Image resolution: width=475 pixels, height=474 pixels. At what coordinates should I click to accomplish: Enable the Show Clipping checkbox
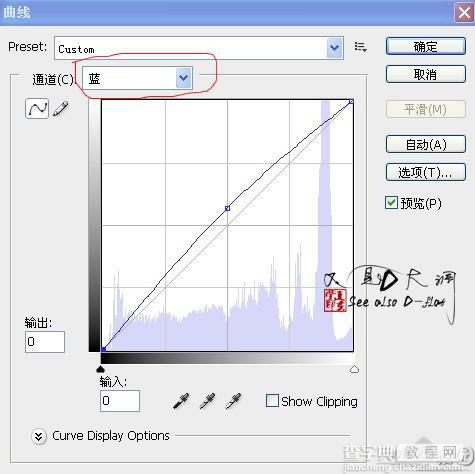272,401
